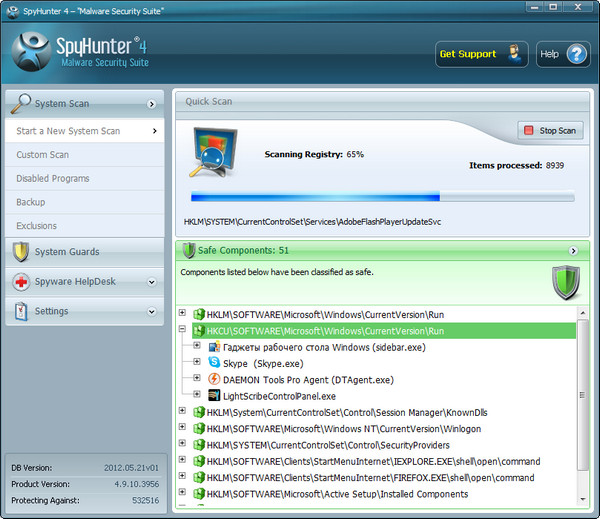Click the System Scan magnifier icon

pyautogui.click(x=20, y=102)
